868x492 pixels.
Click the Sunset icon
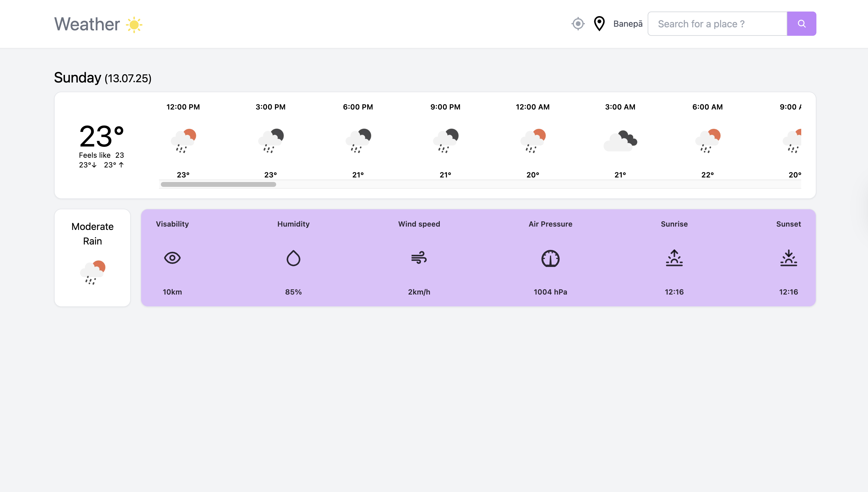788,258
